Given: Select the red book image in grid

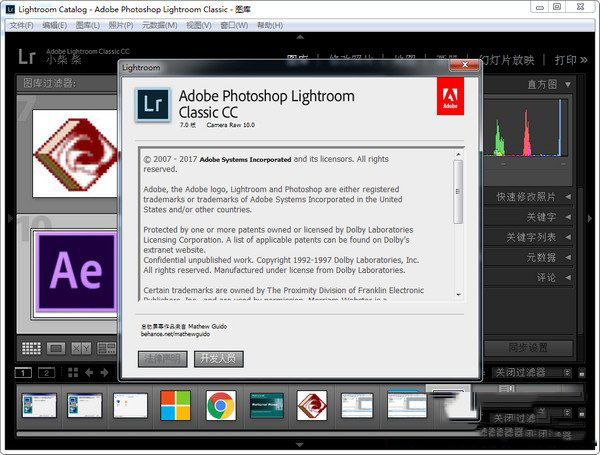Looking at the screenshot, I should pyautogui.click(x=75, y=153).
